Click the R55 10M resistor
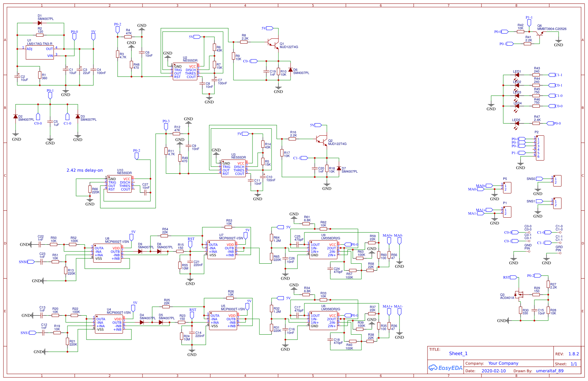Screen dimensions: 588x381 180,265
